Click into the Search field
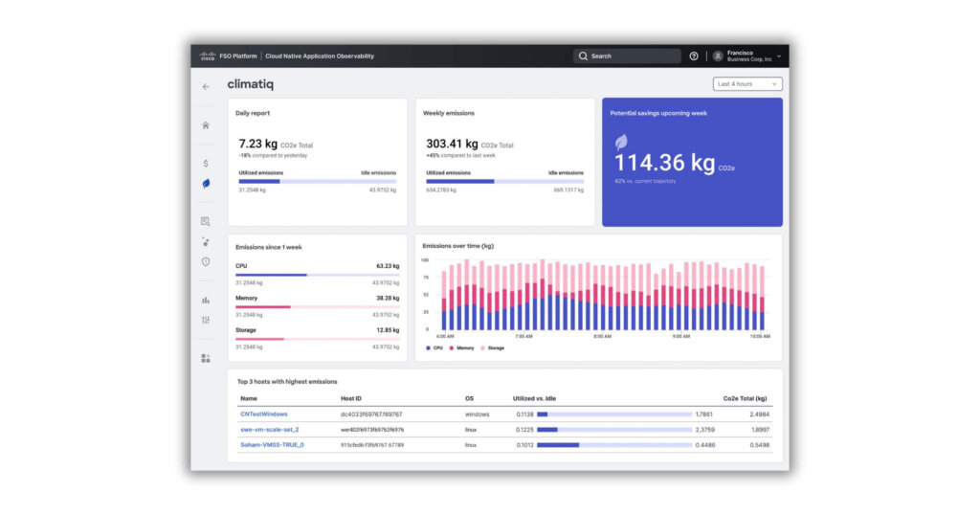 628,56
